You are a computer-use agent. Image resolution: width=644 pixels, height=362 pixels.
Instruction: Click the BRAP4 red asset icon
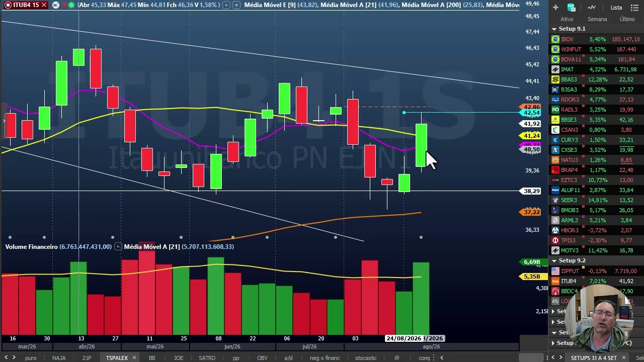point(555,170)
